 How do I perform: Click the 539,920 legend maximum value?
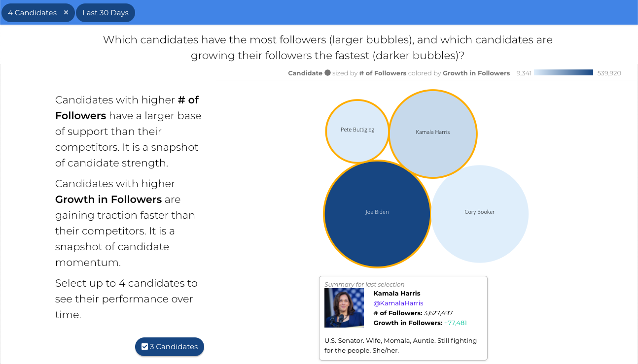(x=609, y=73)
